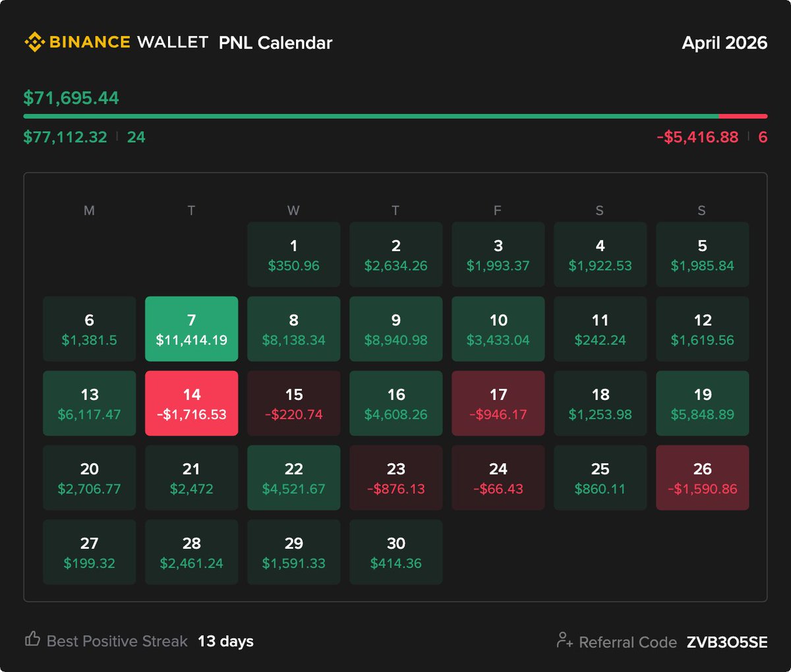The width and height of the screenshot is (791, 672).
Task: Click the Binance diamond logo icon
Action: tap(34, 42)
